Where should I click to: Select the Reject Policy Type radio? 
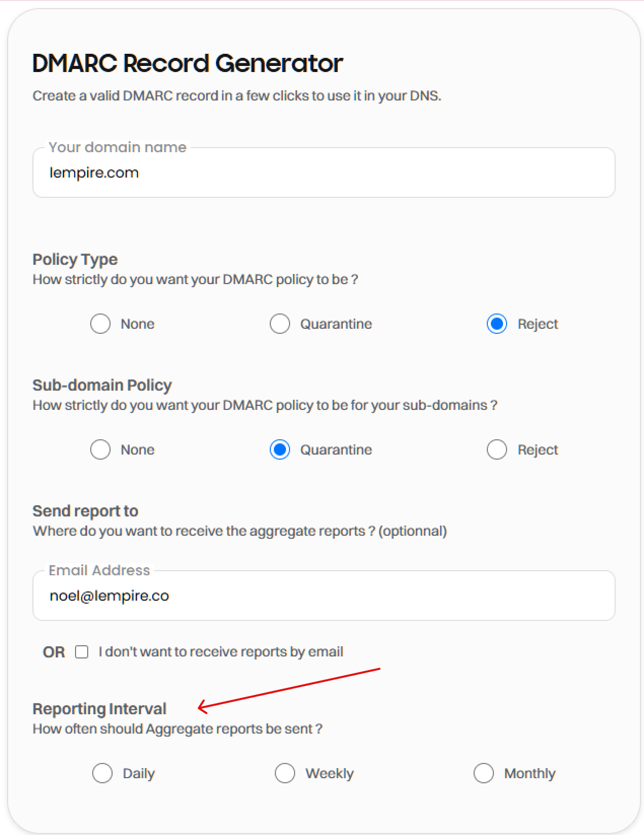pyautogui.click(x=496, y=324)
